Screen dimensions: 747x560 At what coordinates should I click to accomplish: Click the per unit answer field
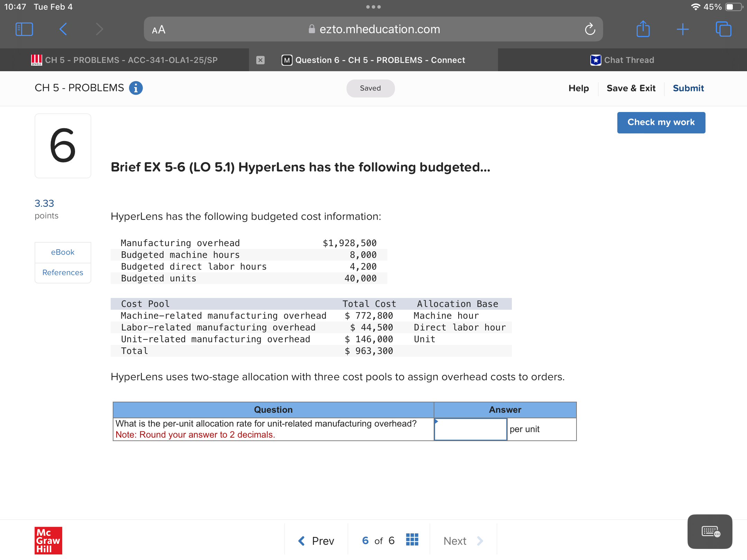pos(470,430)
